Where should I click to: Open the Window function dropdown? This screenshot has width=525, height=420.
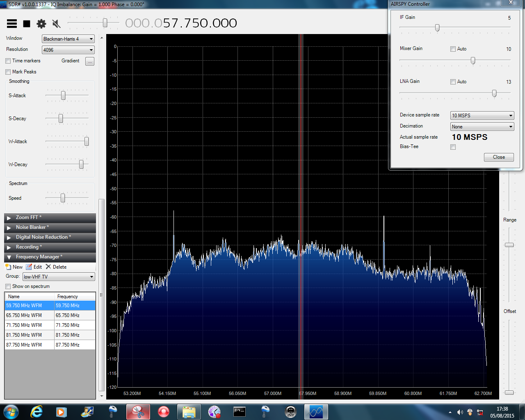tap(68, 39)
